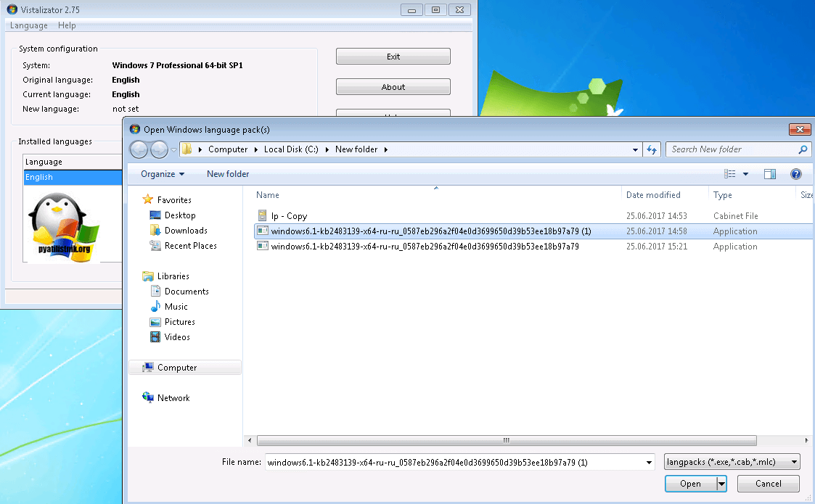Click the Music note icon
This screenshot has height=504, width=815.
155,307
